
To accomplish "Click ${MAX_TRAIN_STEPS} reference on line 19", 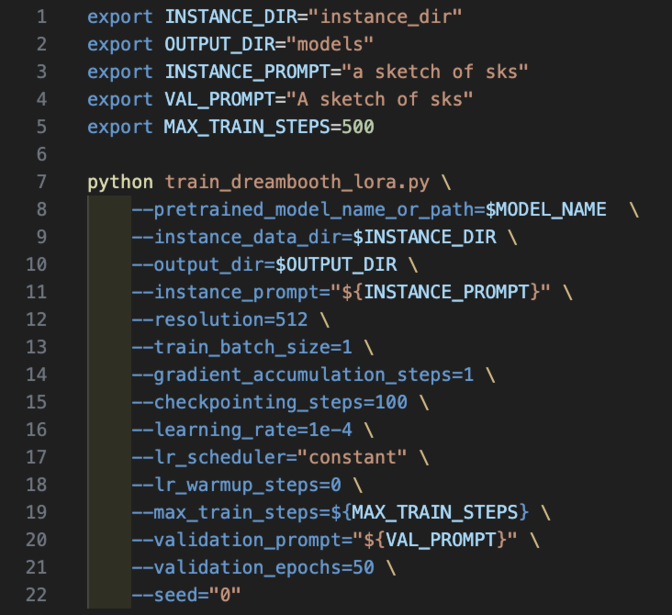I will click(x=430, y=512).
